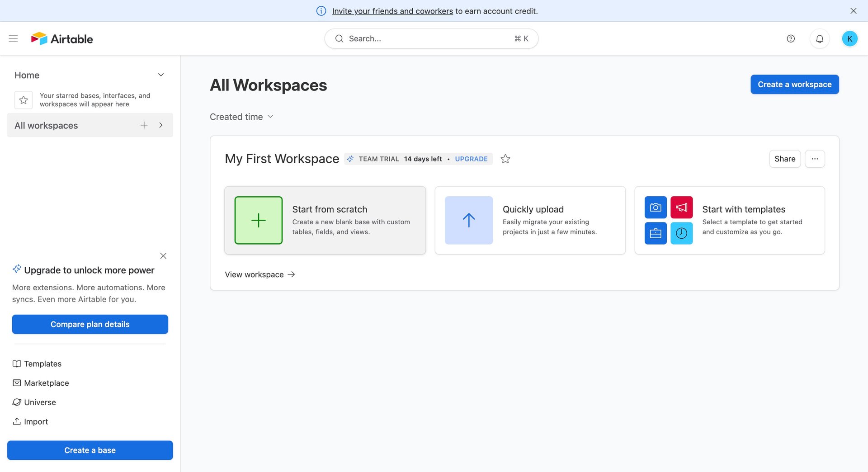Add a workspace with the plus icon

click(144, 125)
